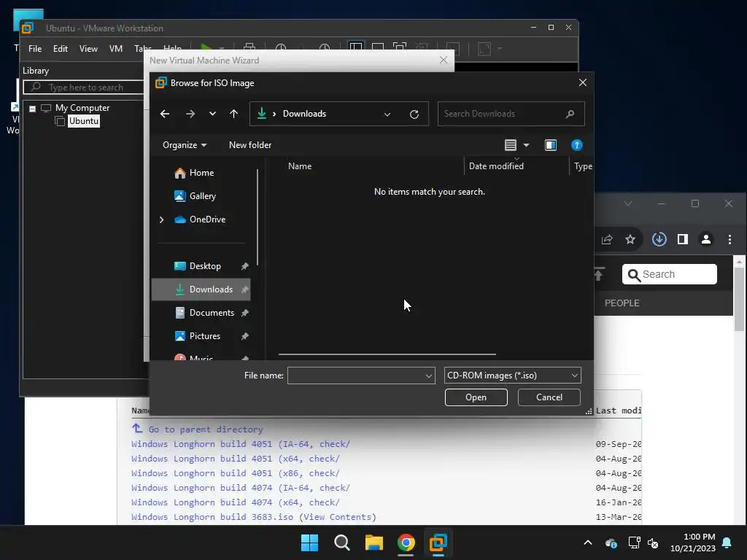
Task: Open taskbar Search
Action: 342,542
